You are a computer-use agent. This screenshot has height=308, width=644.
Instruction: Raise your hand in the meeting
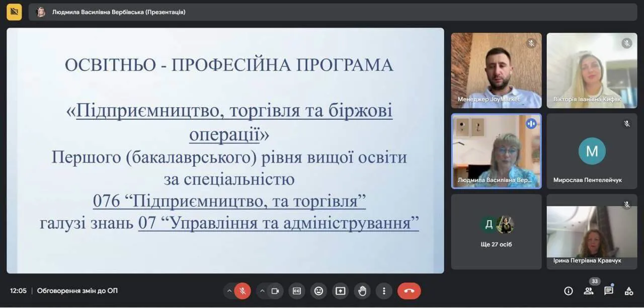click(362, 291)
